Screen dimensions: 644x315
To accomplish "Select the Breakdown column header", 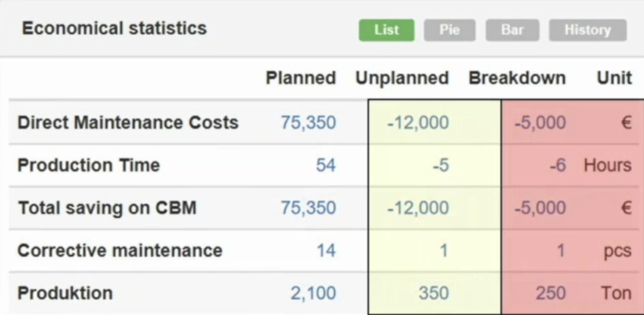I will tap(517, 78).
